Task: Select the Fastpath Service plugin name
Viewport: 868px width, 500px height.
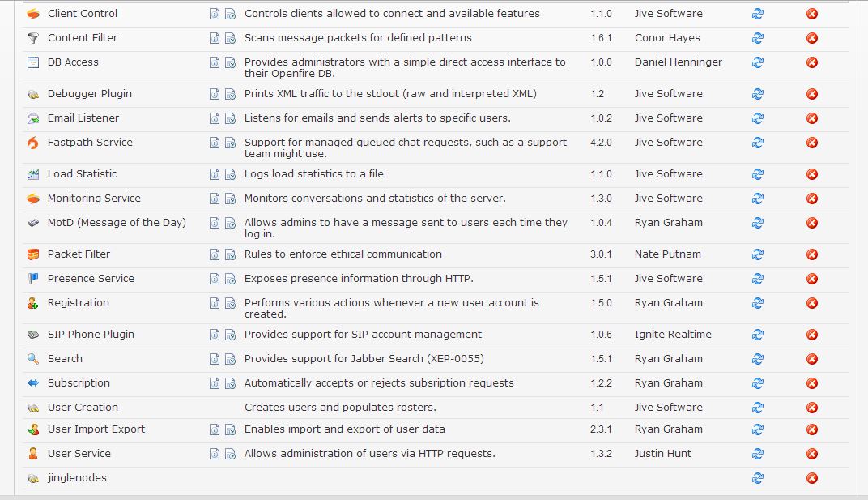Action: tap(90, 143)
